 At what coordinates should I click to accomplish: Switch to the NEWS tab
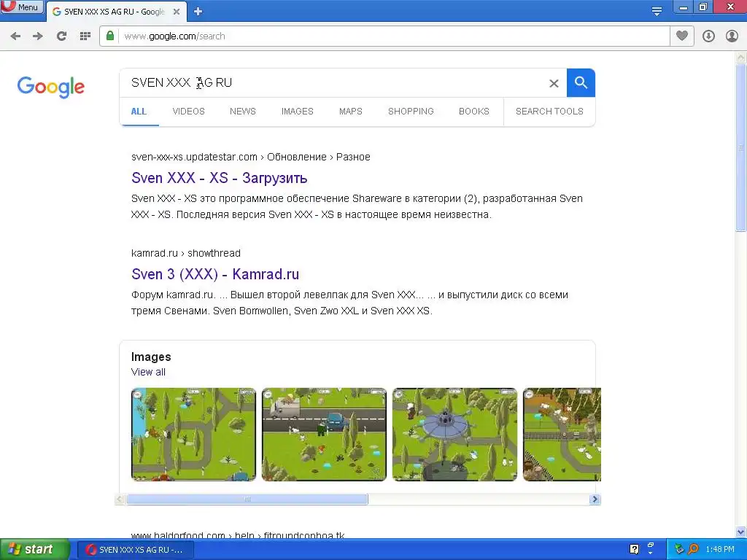[x=243, y=112]
